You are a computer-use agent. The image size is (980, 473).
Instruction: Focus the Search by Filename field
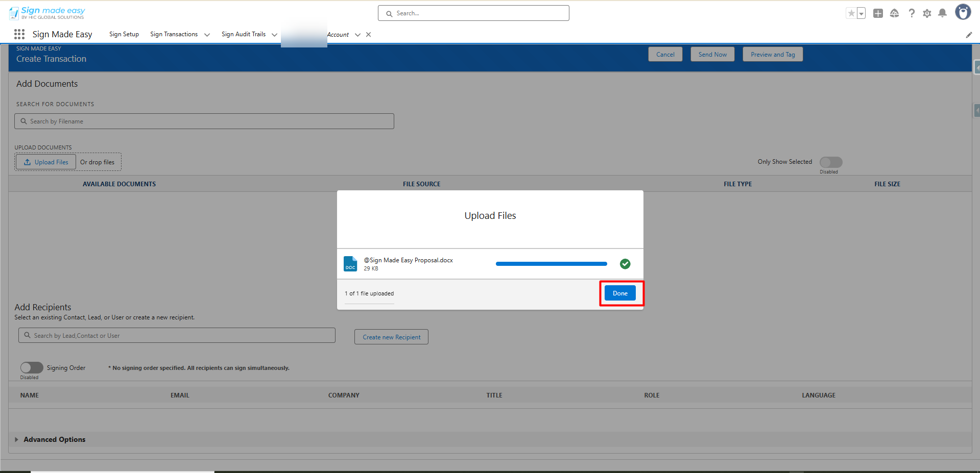[204, 121]
